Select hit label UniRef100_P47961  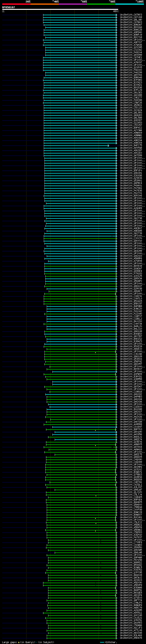coord(131,188)
